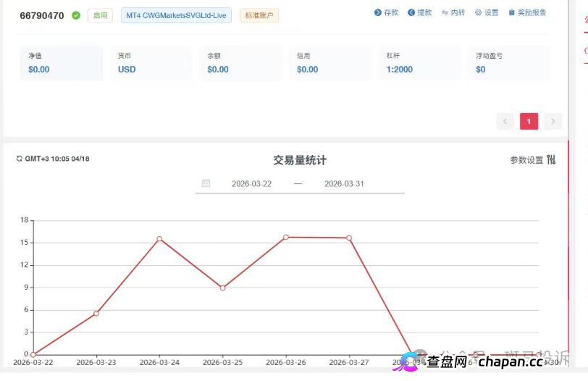The height and width of the screenshot is (381, 588).
Task: Click the 货币 value USD
Action: 127,70
